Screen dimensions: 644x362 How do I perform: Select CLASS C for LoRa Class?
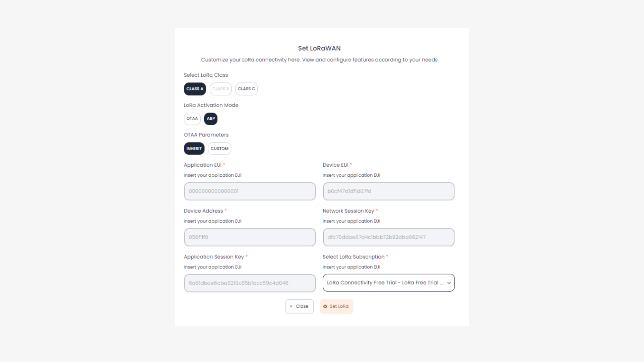coord(246,89)
